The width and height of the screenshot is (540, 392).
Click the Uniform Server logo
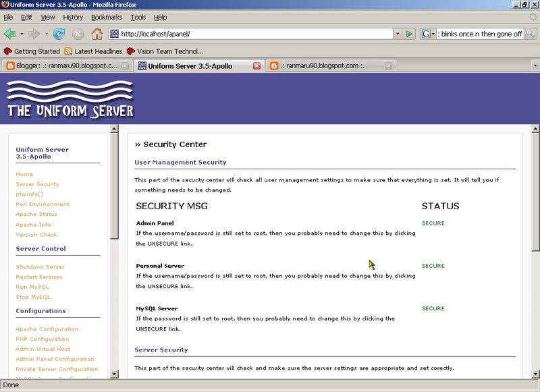[x=70, y=99]
